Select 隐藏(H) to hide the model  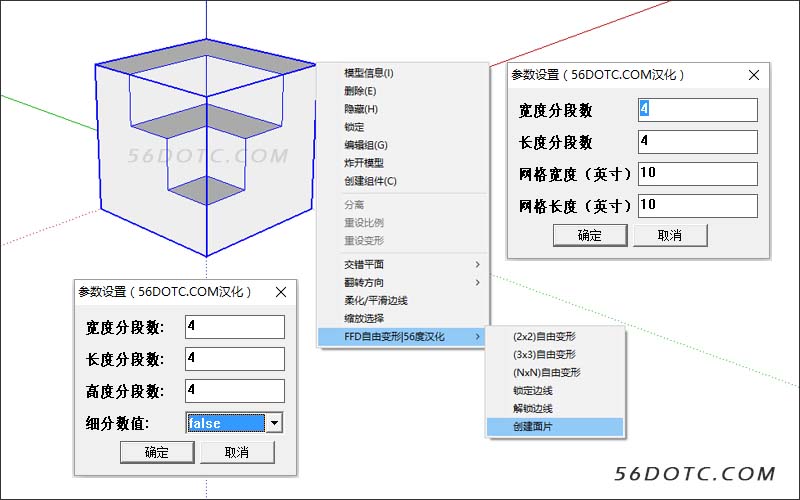(x=361, y=109)
